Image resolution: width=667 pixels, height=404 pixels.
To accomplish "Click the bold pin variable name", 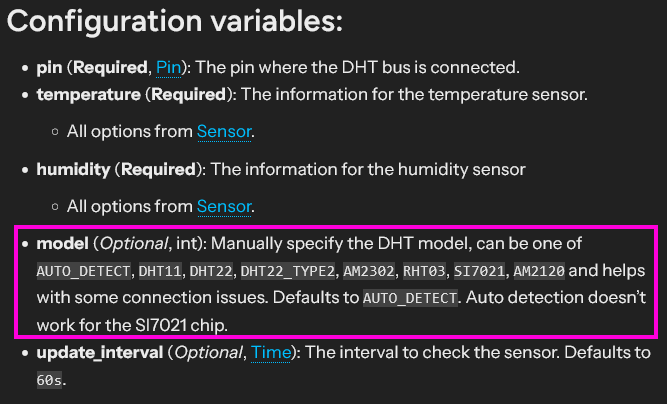I will [x=48, y=68].
